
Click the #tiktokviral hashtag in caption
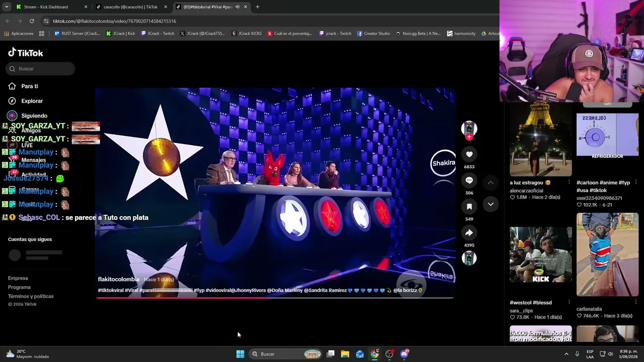click(x=111, y=290)
